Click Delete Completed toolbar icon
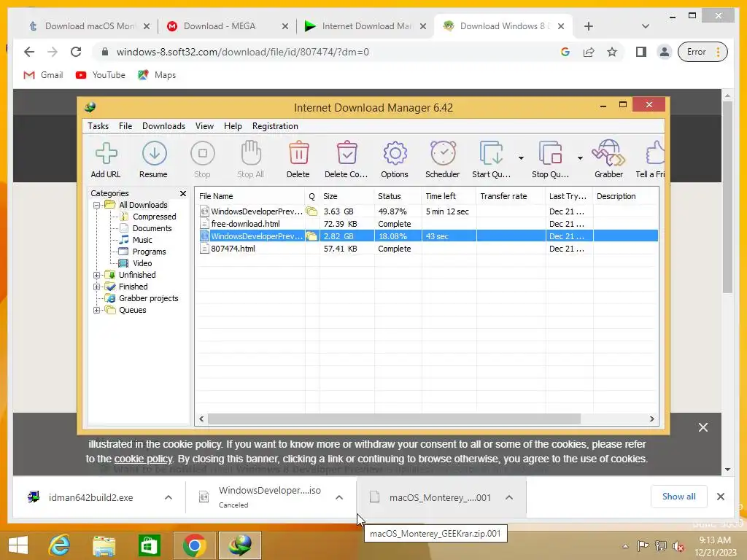The height and width of the screenshot is (560, 747). point(347,159)
